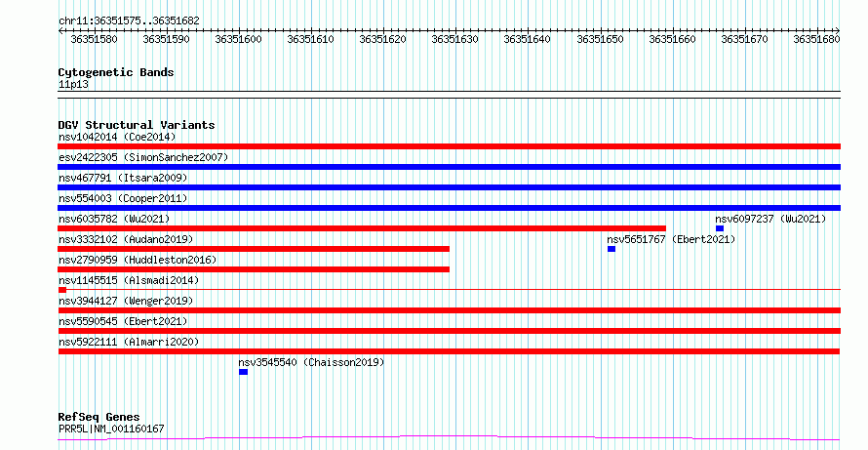Click the blue esv2422305 variant bar
868x450 pixels.
tap(449, 167)
